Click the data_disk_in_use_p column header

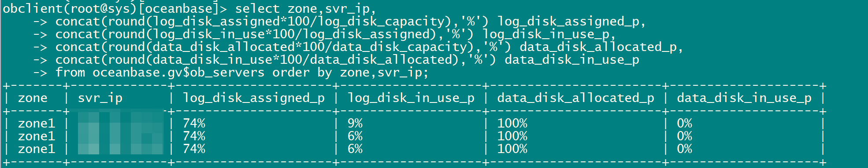[744, 98]
